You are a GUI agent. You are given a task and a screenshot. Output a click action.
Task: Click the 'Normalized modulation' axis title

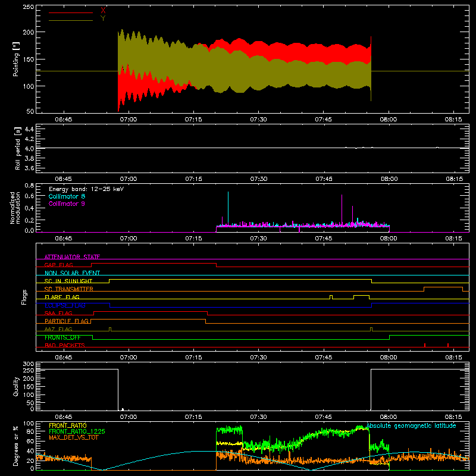(15, 208)
